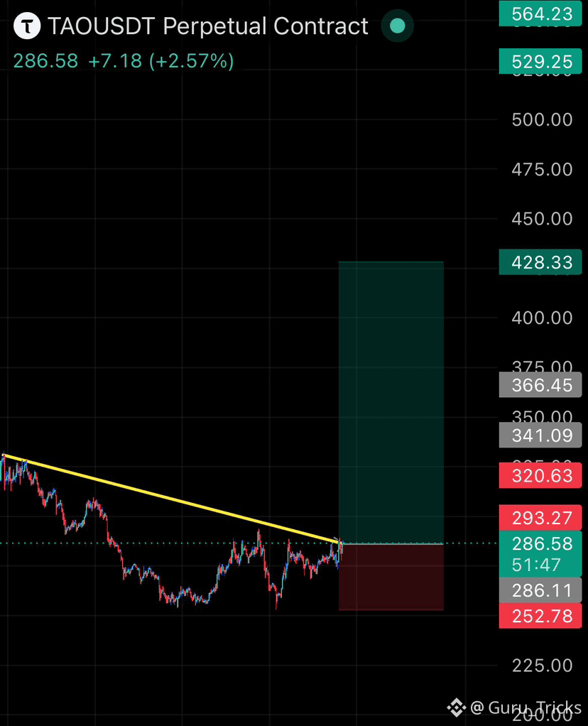Image resolution: width=588 pixels, height=726 pixels.
Task: Click the 500.00 price axis label
Action: 542,119
